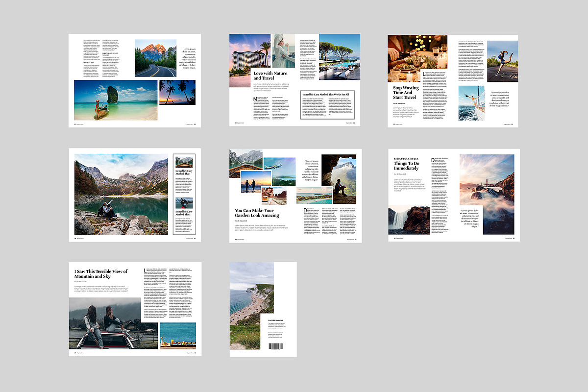This screenshot has width=588, height=392.
Task: Click "You Can Make Your Garden Look Amazing" headline
Action: tap(257, 213)
